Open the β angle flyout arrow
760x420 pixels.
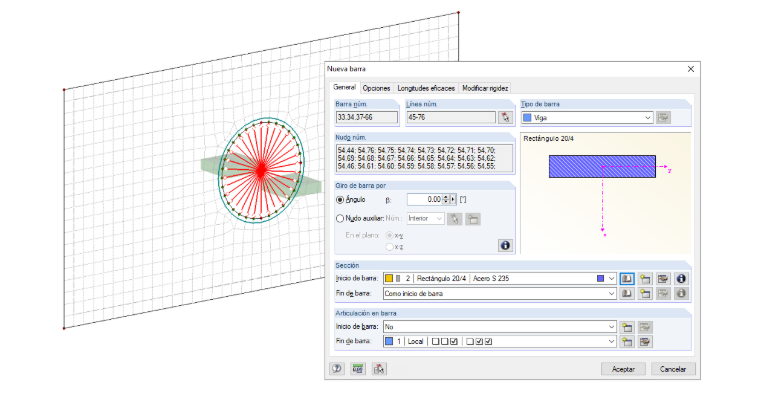pyautogui.click(x=453, y=200)
